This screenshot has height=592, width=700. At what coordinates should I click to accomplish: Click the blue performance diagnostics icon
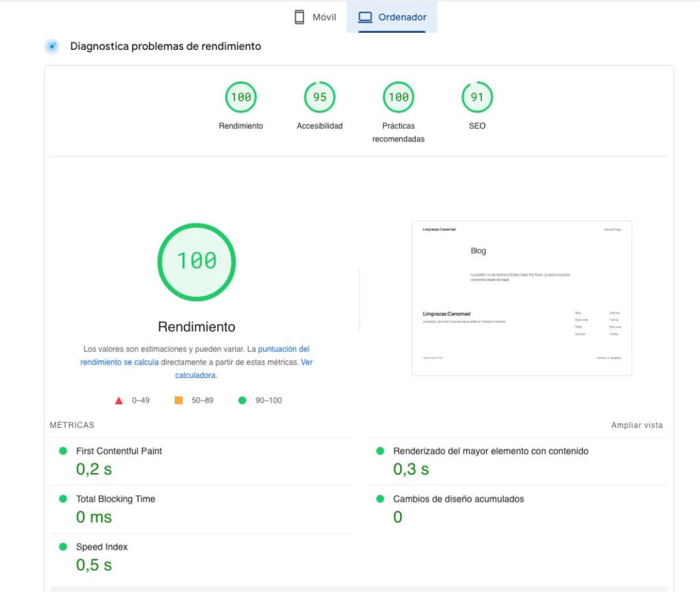(52, 46)
